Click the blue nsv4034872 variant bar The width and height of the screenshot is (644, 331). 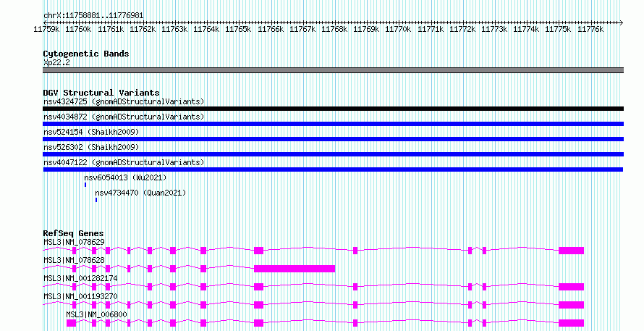(x=333, y=124)
